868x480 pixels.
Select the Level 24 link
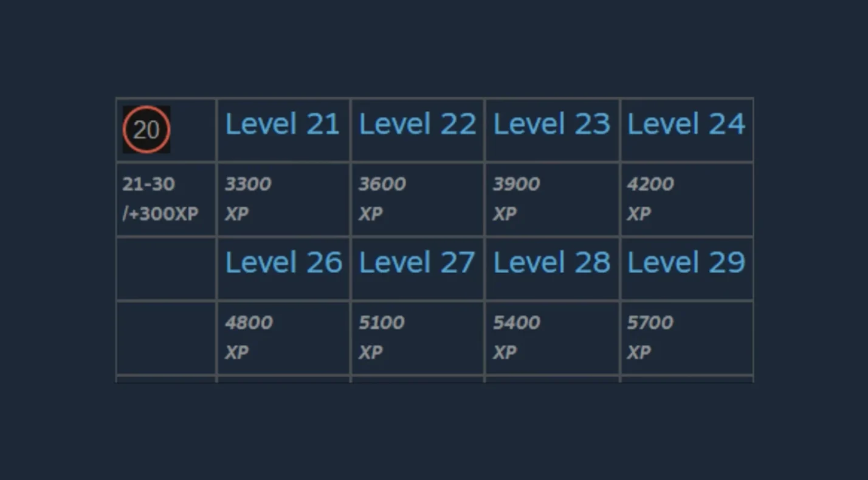tap(686, 125)
